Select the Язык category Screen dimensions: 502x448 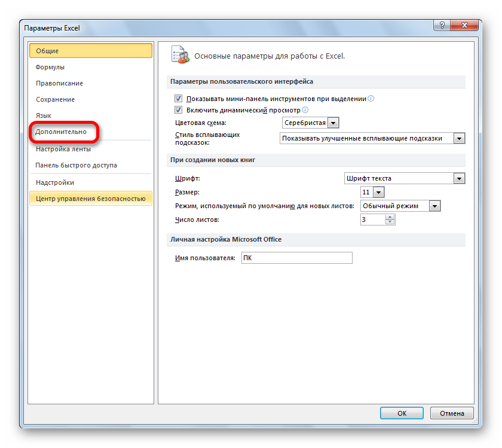tap(91, 115)
